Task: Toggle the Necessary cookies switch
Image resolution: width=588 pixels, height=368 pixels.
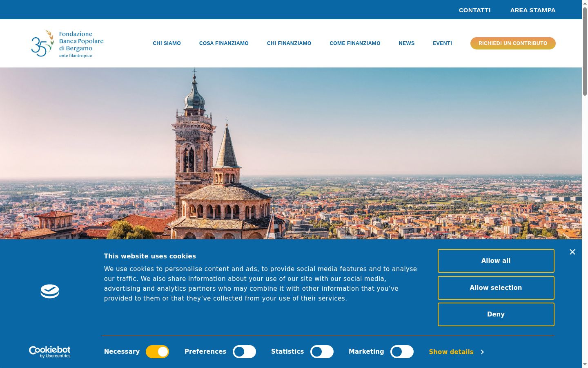Action: (157, 352)
